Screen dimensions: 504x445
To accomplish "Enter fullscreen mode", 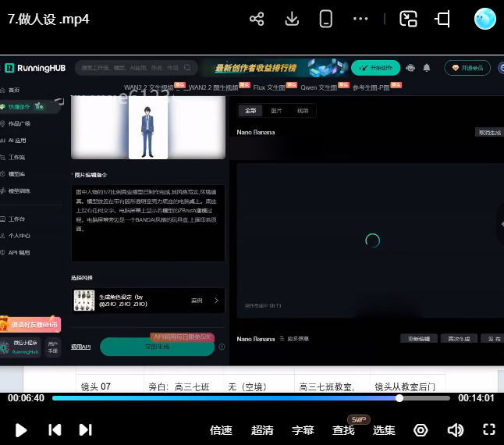I will pyautogui.click(x=489, y=429).
